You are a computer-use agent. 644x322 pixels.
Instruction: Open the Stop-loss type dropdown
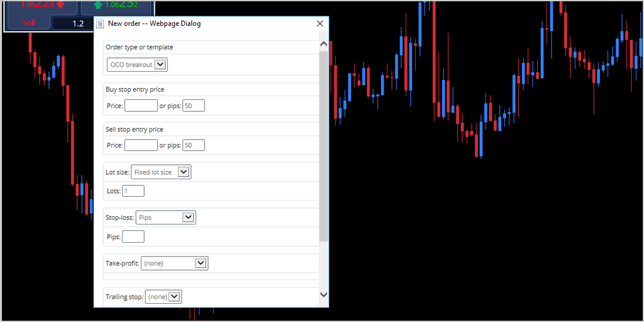coord(165,218)
